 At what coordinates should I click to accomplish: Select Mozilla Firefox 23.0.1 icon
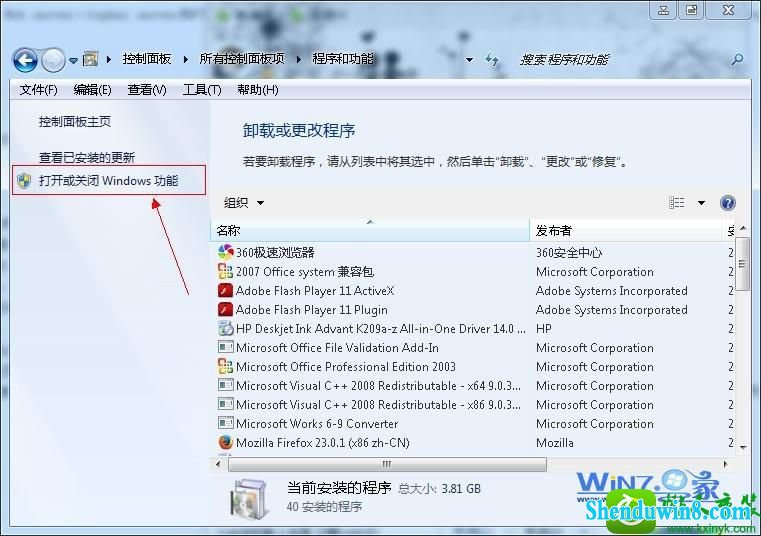[225, 442]
